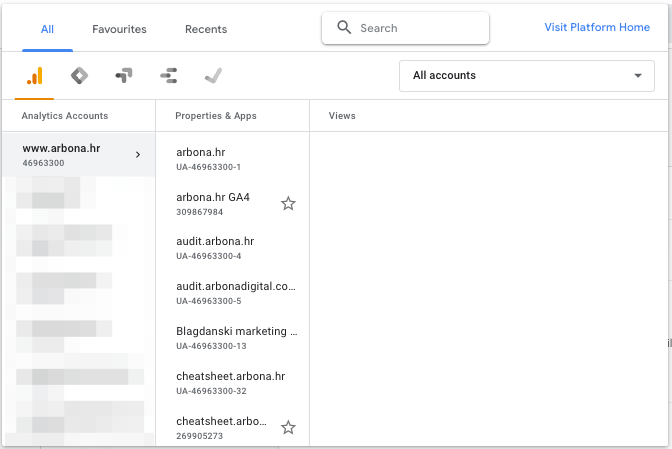Click the Analytics Accounts column header
The height and width of the screenshot is (449, 672).
tap(65, 116)
